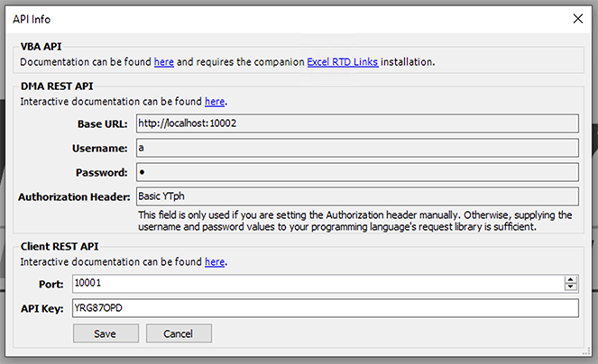Screen dimensions: 598x364
Task: Click the 'API Key:' label text
Action: point(42,308)
